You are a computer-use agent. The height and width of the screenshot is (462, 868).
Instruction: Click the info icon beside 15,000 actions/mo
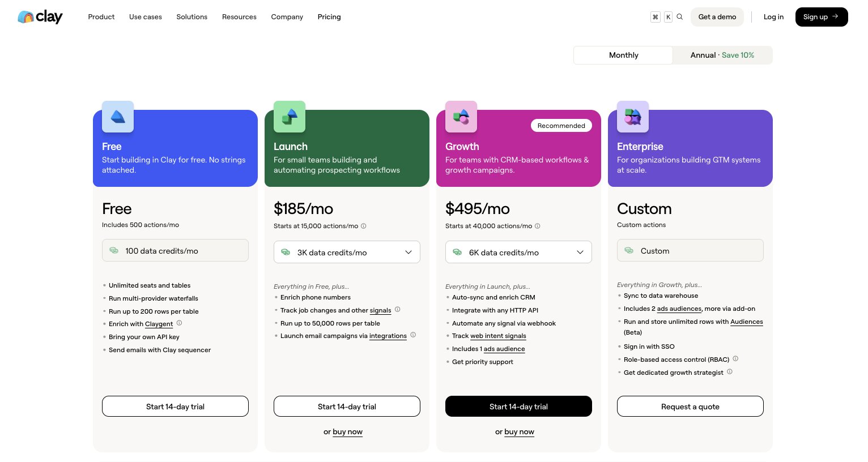(x=363, y=226)
